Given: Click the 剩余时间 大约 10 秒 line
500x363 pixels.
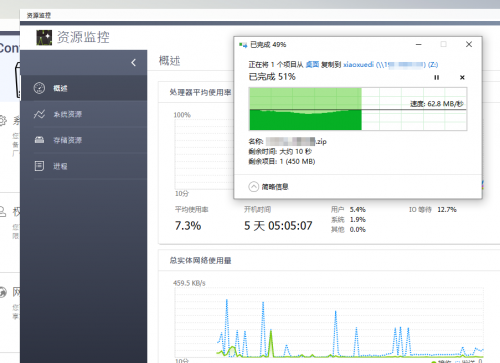Looking at the screenshot, I should [280, 151].
